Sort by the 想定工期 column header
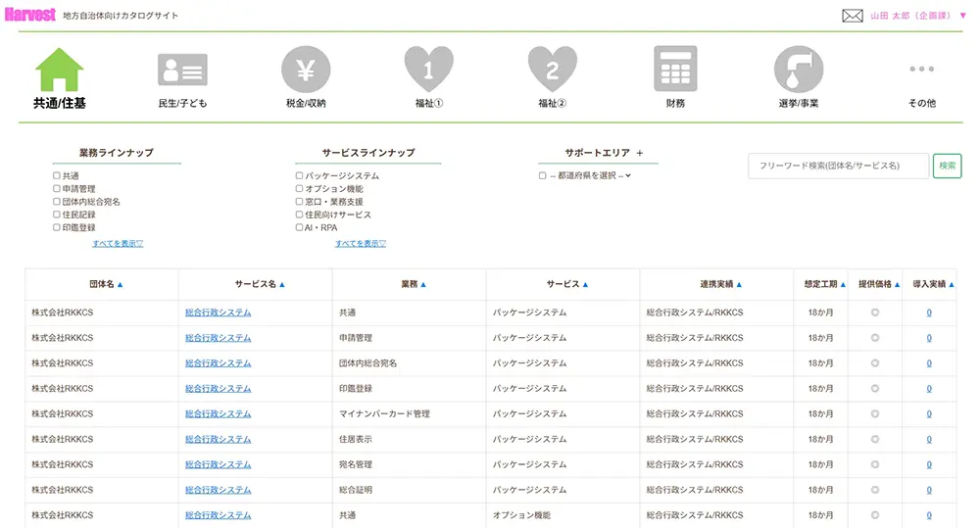980x528 pixels. pyautogui.click(x=824, y=284)
